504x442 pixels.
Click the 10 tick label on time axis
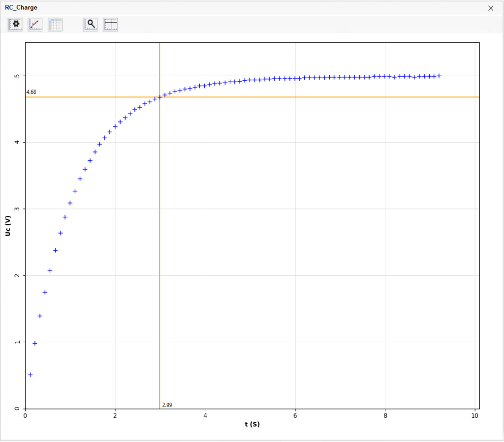coord(475,415)
